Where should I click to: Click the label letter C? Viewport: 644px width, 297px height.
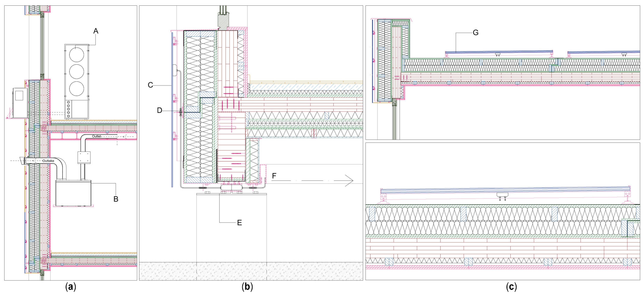tap(150, 85)
